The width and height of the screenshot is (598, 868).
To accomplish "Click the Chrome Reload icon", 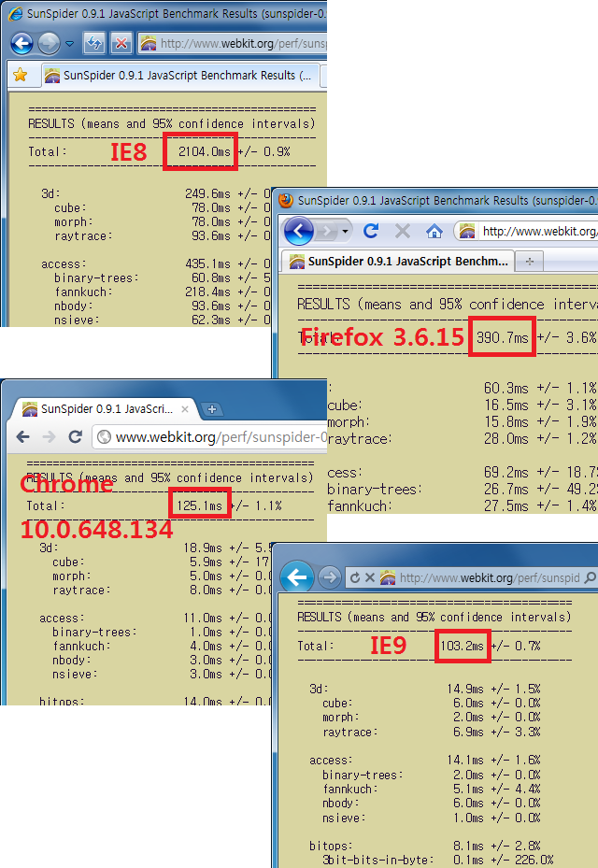I will point(76,436).
